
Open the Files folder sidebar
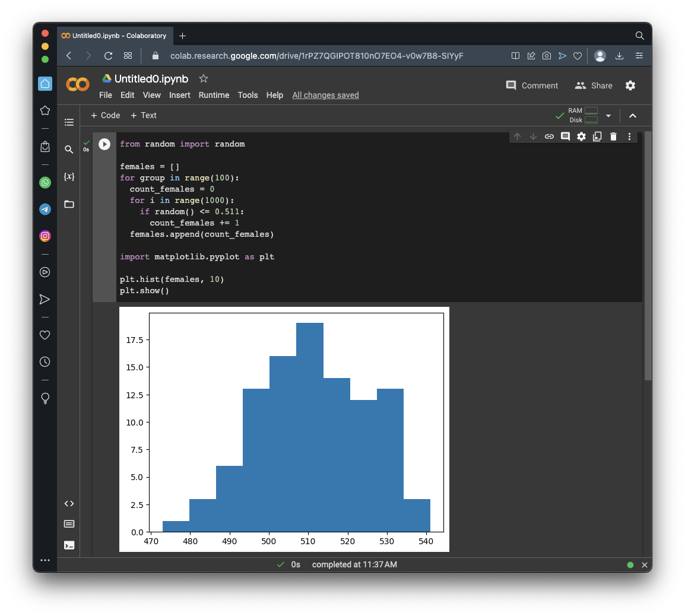click(69, 204)
